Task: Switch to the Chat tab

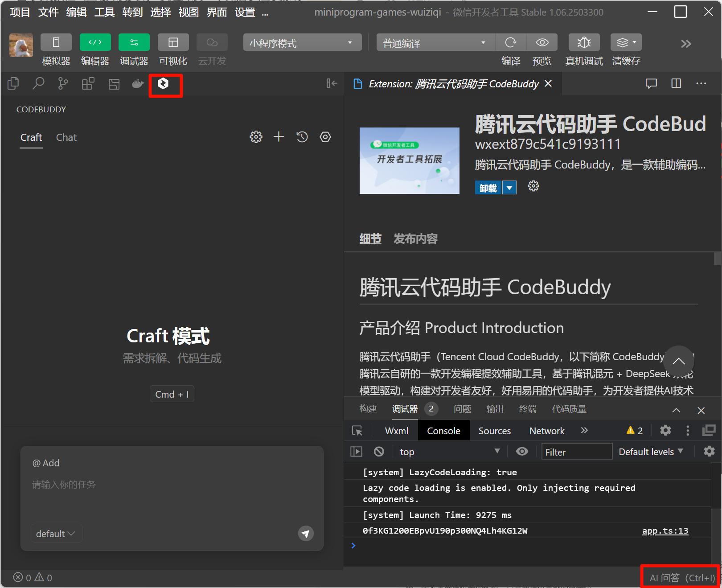Action: point(66,137)
